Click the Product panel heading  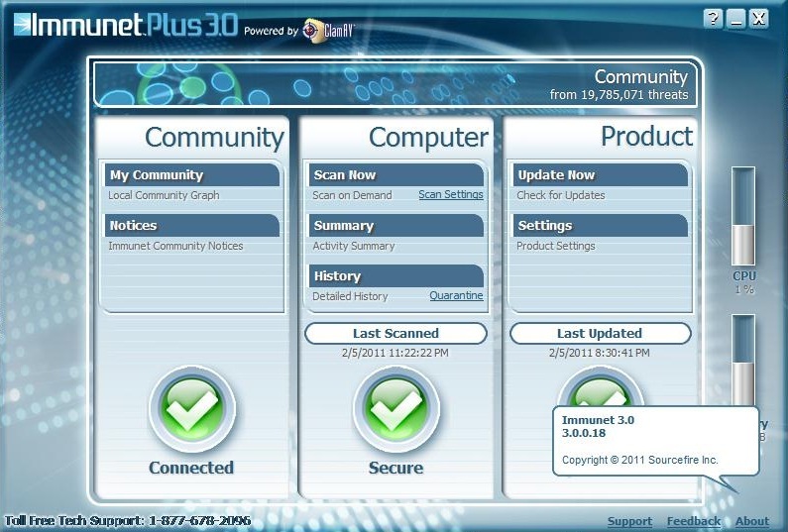point(647,137)
